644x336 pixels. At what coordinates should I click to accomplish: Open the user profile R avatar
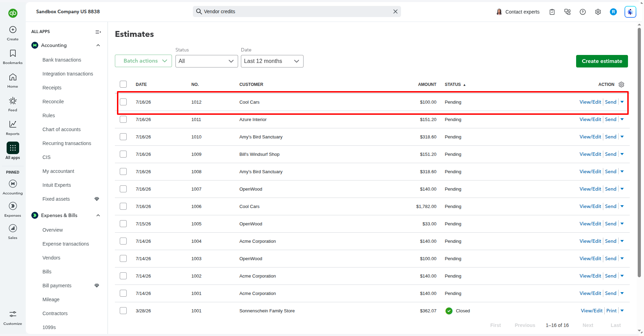[613, 12]
